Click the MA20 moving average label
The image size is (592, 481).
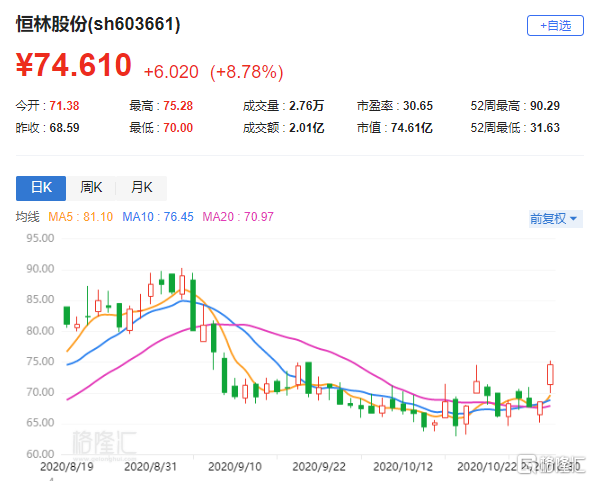click(238, 217)
